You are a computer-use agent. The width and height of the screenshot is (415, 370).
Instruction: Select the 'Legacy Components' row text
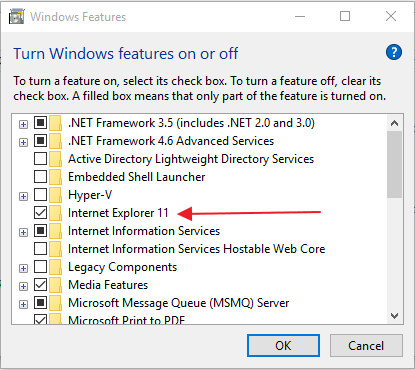pyautogui.click(x=122, y=267)
